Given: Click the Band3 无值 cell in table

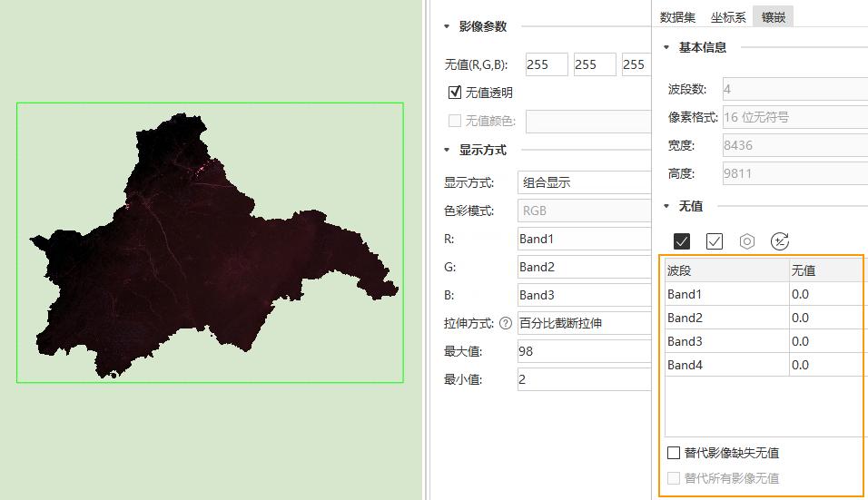Looking at the screenshot, I should 826,341.
